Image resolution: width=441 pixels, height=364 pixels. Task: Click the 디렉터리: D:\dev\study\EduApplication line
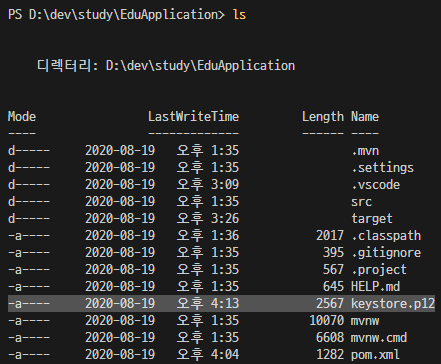pos(166,65)
